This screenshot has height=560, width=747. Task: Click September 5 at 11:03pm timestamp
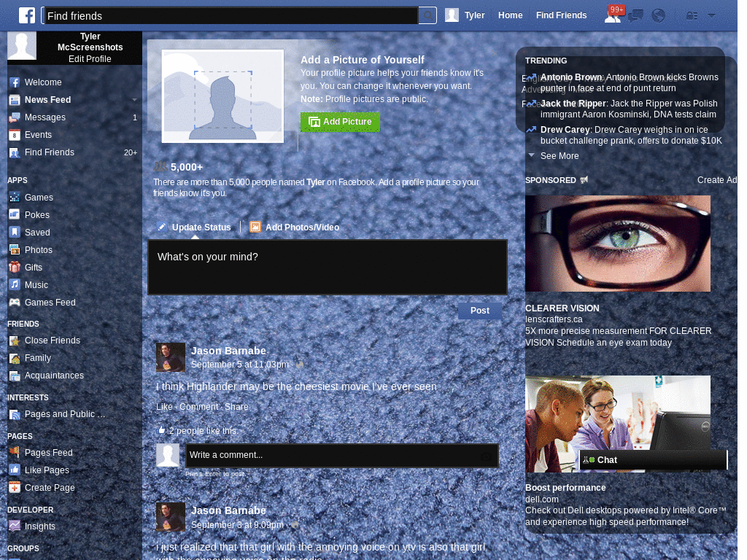pyautogui.click(x=239, y=365)
